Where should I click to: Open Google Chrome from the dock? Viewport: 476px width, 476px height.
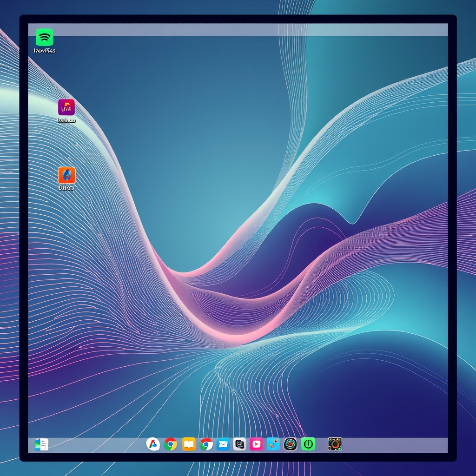click(x=170, y=444)
